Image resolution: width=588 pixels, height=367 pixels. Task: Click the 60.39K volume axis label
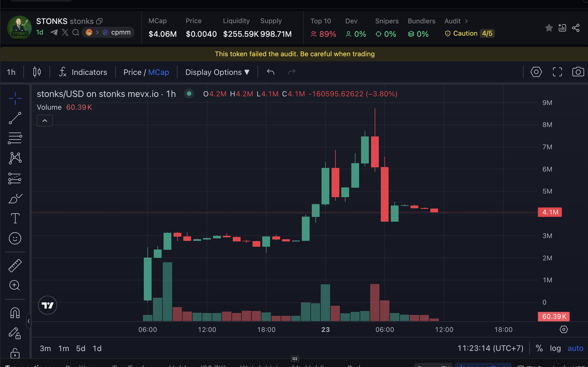point(554,317)
